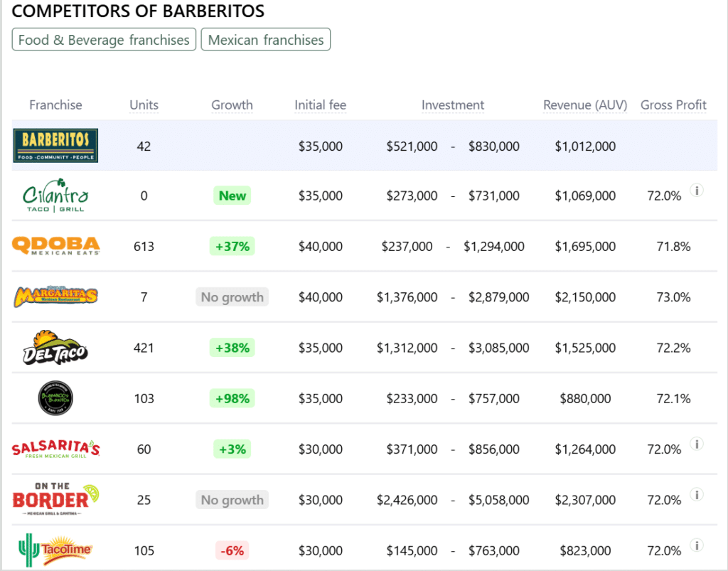Open the Margaritas Mexican Restaurant logo
The height and width of the screenshot is (571, 728).
[x=55, y=297]
